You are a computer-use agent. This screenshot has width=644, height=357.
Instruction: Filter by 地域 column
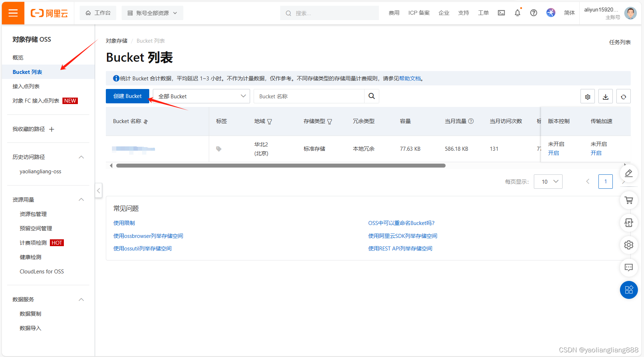coord(270,122)
